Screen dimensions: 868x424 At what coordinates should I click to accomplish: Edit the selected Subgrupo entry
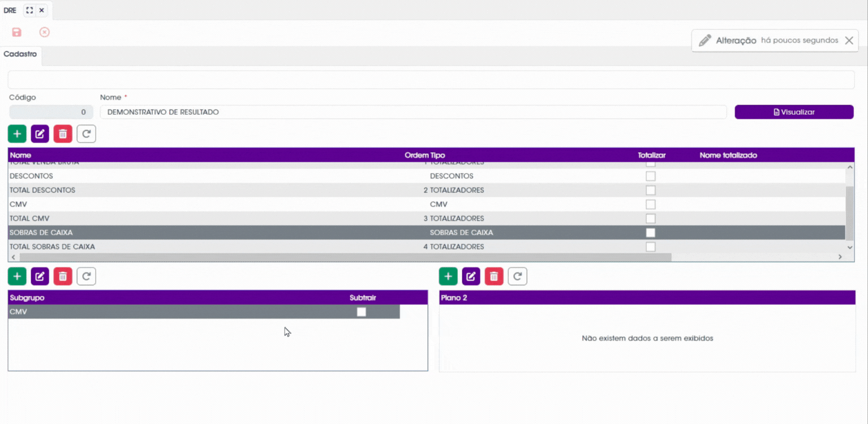click(40, 276)
